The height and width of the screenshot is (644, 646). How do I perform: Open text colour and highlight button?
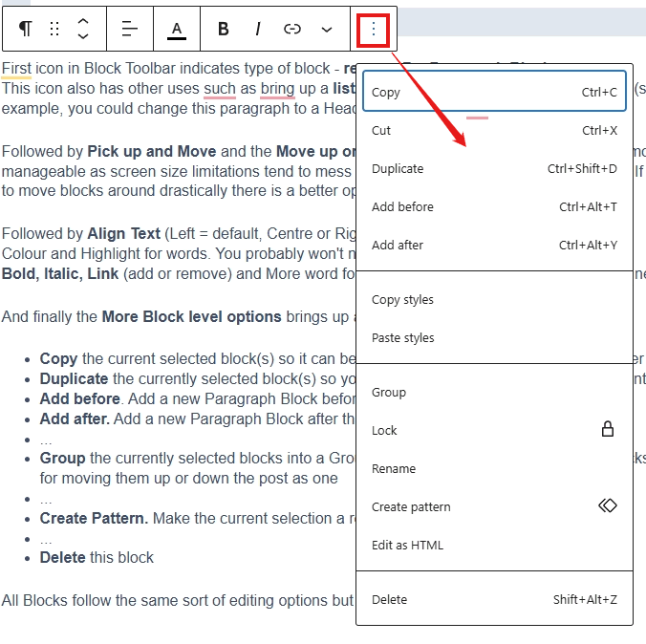pyautogui.click(x=177, y=30)
